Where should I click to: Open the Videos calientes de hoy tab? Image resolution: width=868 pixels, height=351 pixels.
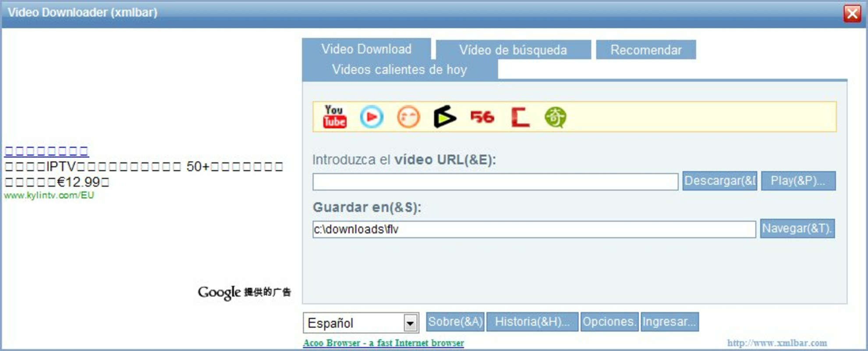tap(400, 69)
